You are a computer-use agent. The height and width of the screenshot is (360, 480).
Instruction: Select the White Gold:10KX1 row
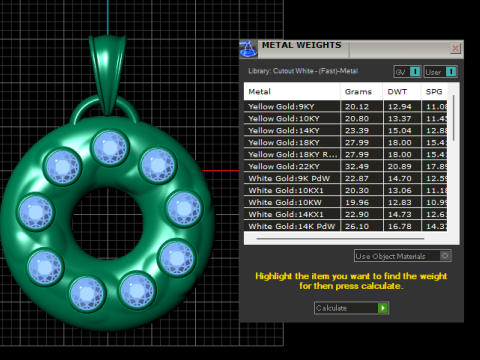(345, 191)
